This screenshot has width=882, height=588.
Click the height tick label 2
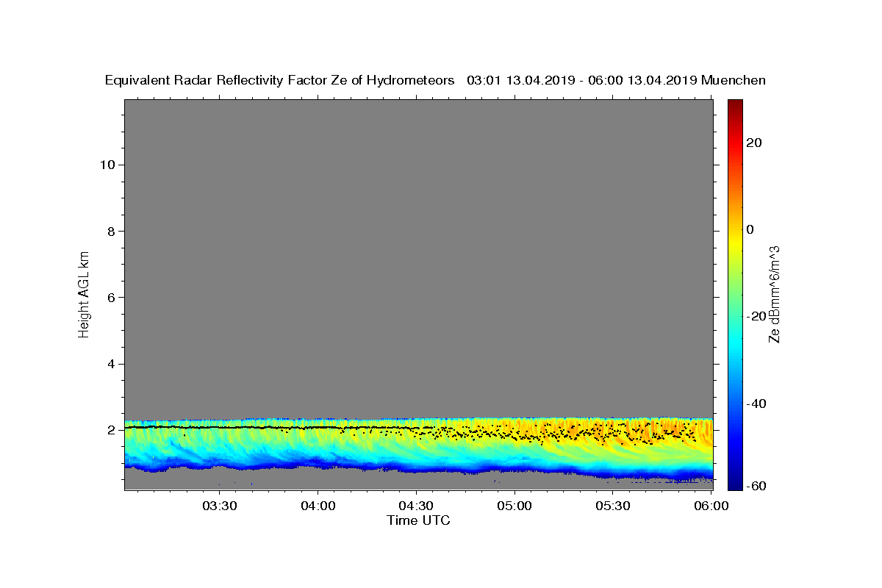pos(110,430)
